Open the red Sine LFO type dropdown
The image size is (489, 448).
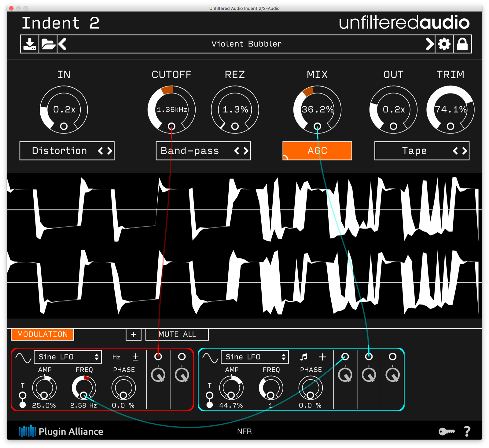pyautogui.click(x=68, y=356)
